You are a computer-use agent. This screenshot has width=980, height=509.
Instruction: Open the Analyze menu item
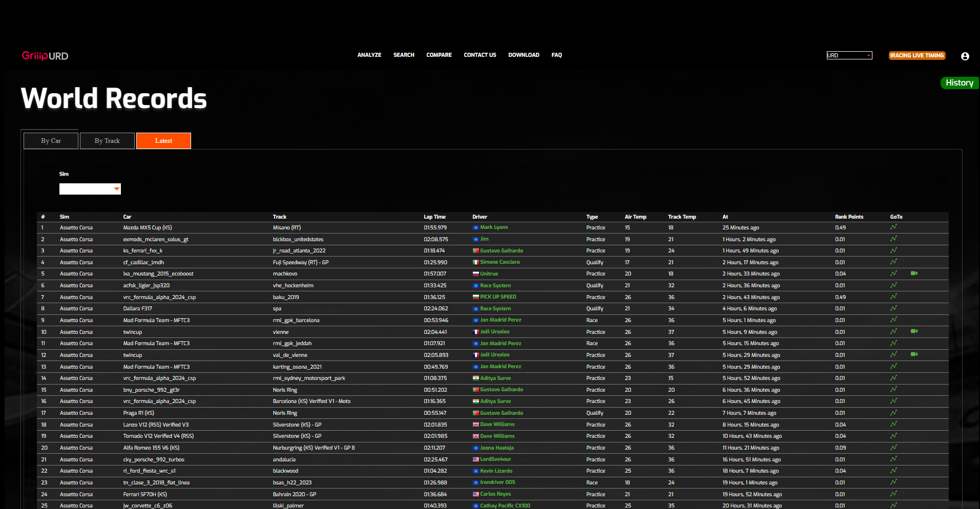(x=369, y=55)
